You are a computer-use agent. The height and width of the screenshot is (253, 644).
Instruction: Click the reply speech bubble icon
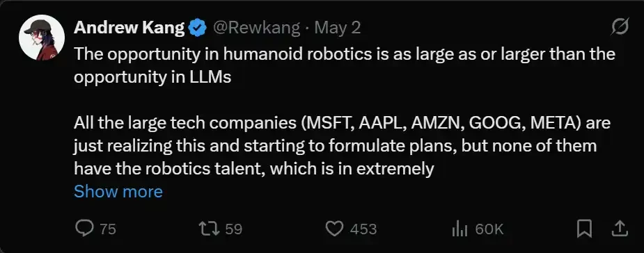click(85, 229)
